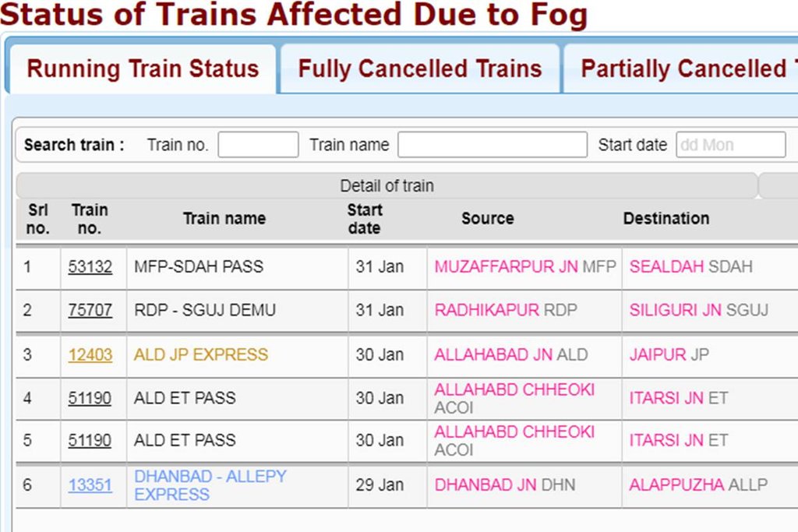Viewport: 798px width, 532px height.
Task: Open details for train 13351
Action: tap(91, 485)
